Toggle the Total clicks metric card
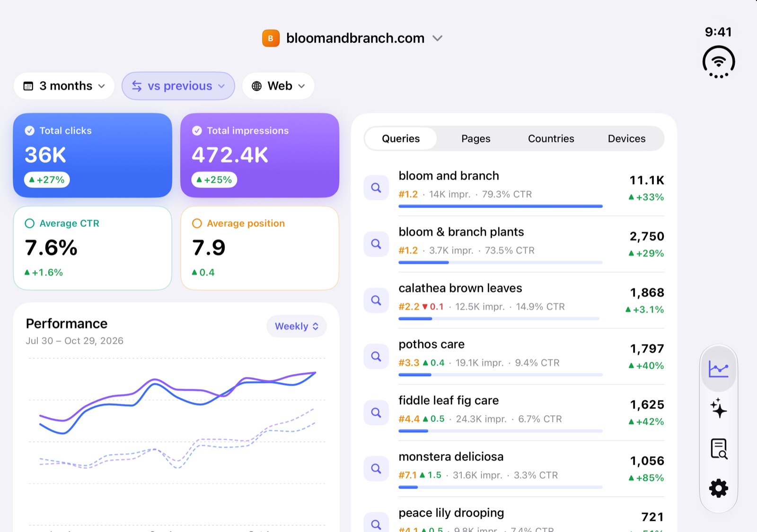757x532 pixels. [92, 155]
